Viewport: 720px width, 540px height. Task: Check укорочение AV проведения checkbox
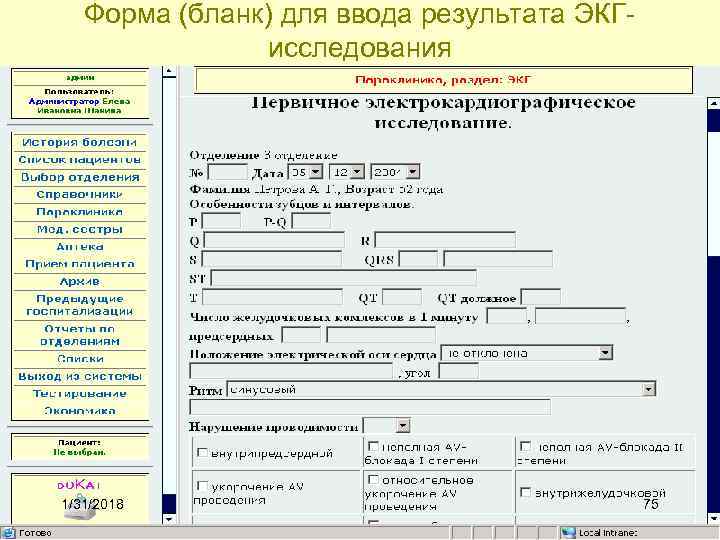tap(202, 486)
